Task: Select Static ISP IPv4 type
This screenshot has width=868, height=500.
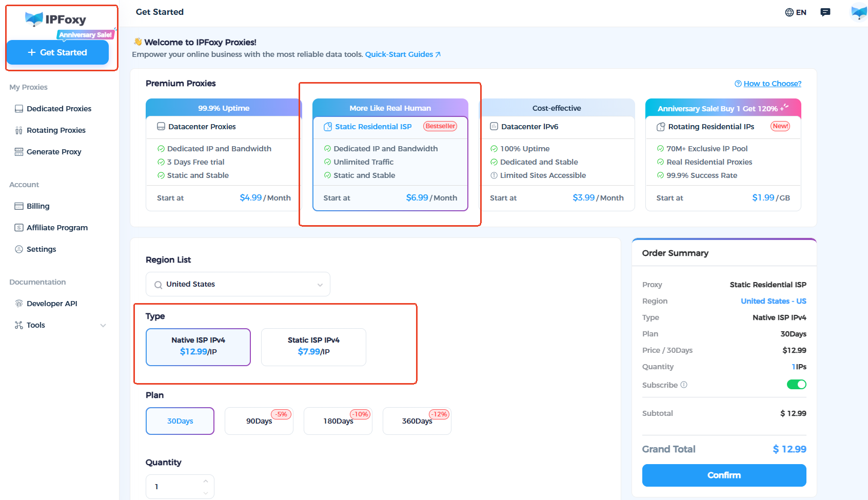Action: [313, 347]
